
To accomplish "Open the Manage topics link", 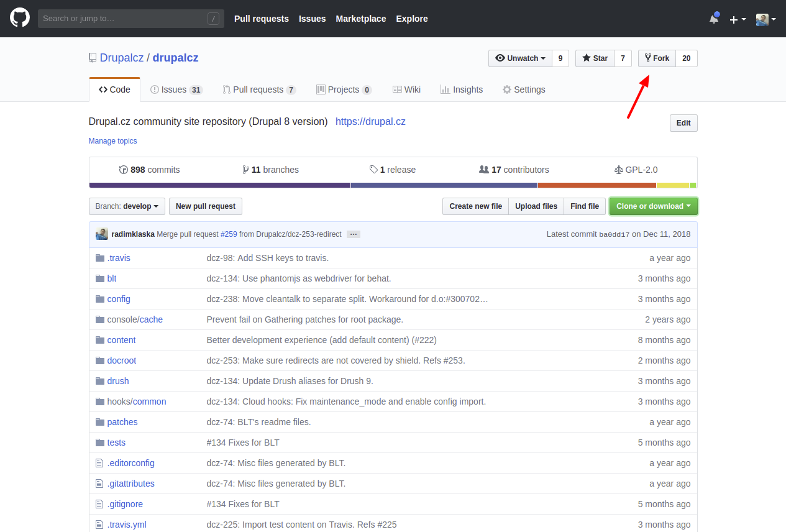I will point(113,141).
